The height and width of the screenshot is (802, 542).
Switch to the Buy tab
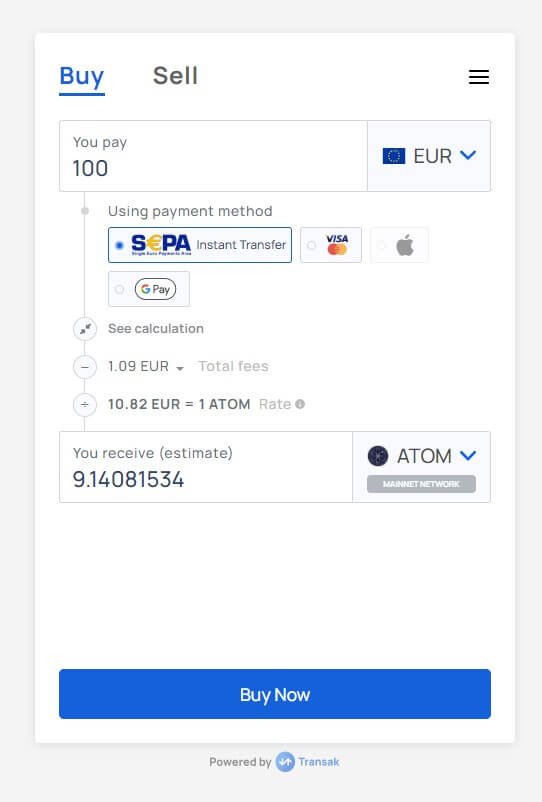[82, 77]
